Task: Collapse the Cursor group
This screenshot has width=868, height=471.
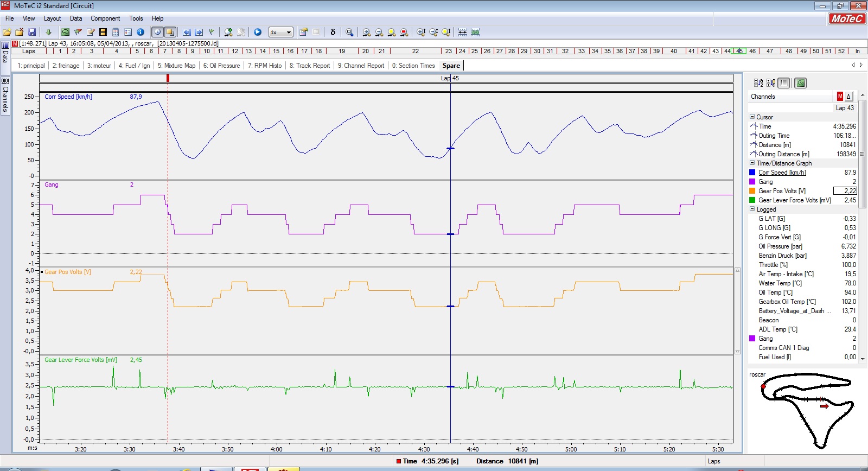Action: coord(752,117)
